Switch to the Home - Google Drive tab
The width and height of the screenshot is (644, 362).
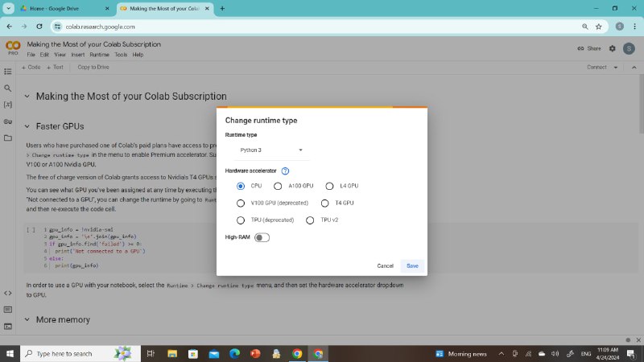tap(65, 8)
